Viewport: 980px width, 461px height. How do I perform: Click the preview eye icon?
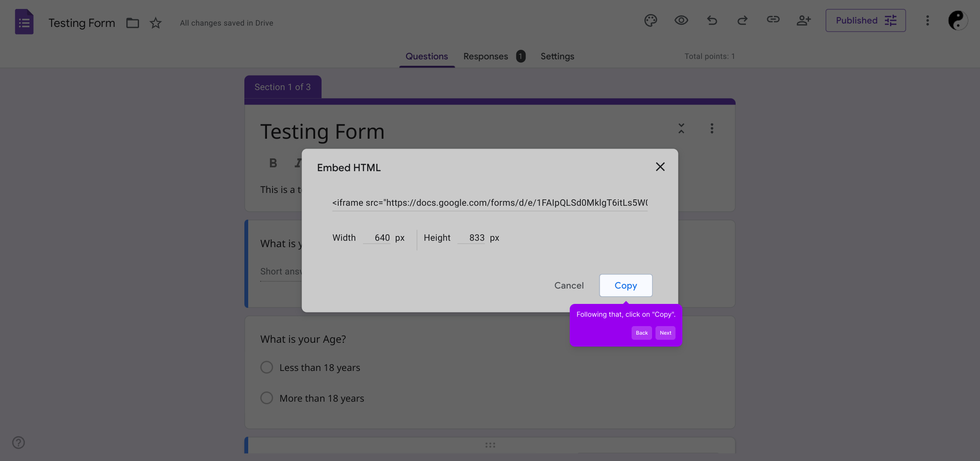click(681, 20)
